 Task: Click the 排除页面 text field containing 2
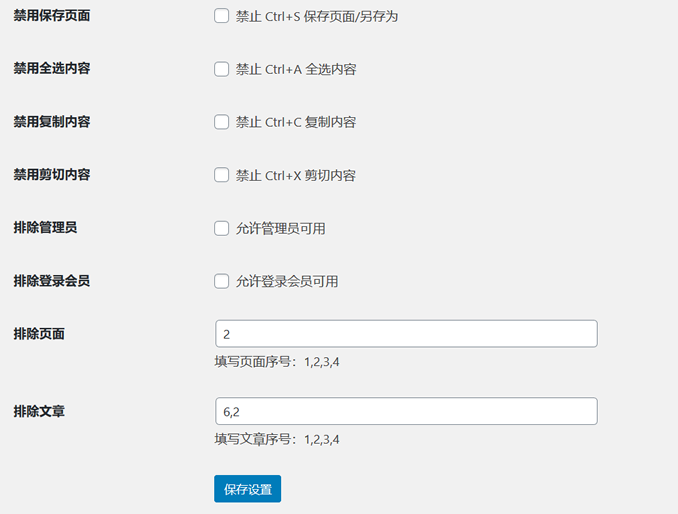click(x=406, y=334)
